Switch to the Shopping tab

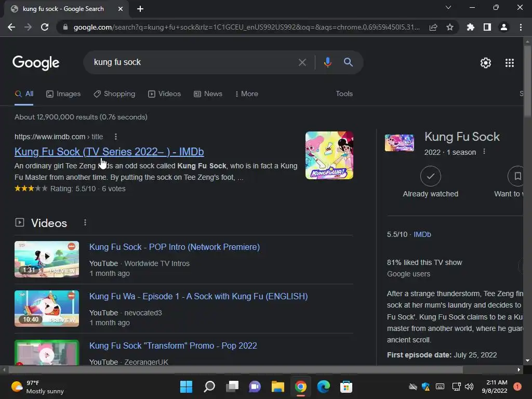(x=114, y=94)
